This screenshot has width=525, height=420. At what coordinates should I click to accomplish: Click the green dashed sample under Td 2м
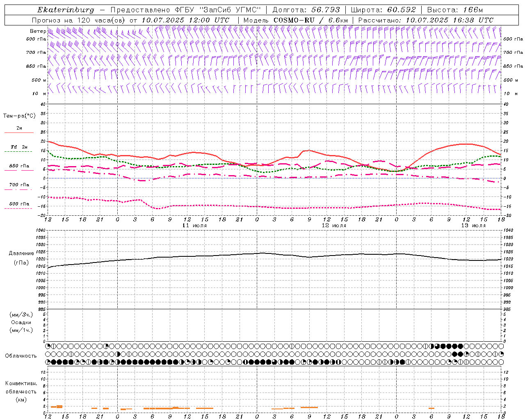tap(18, 152)
